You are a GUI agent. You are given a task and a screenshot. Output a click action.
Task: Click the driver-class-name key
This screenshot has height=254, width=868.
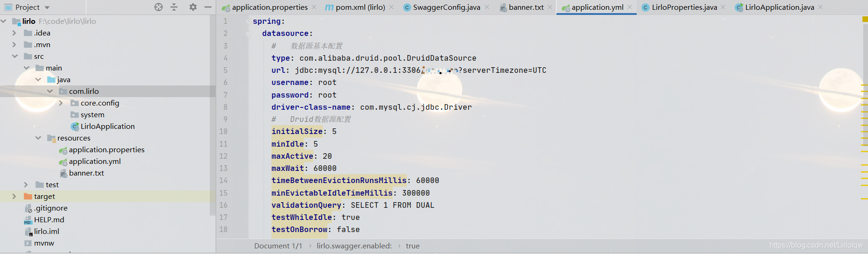click(x=311, y=107)
